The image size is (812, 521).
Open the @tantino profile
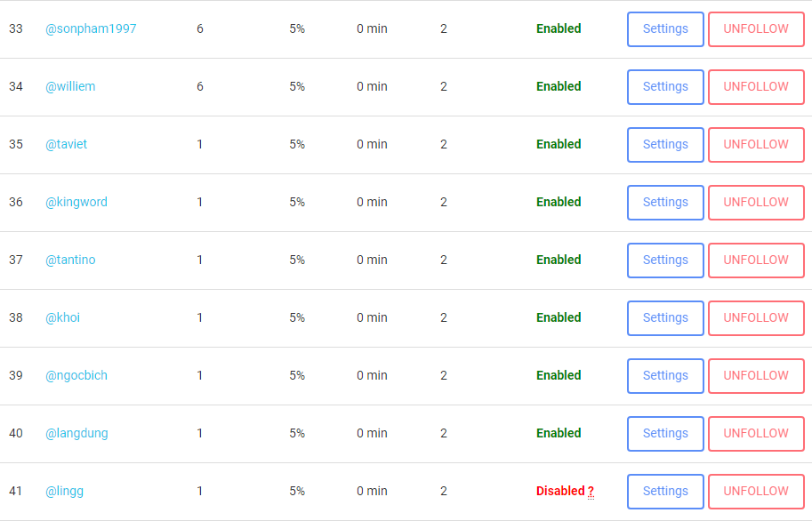click(70, 260)
